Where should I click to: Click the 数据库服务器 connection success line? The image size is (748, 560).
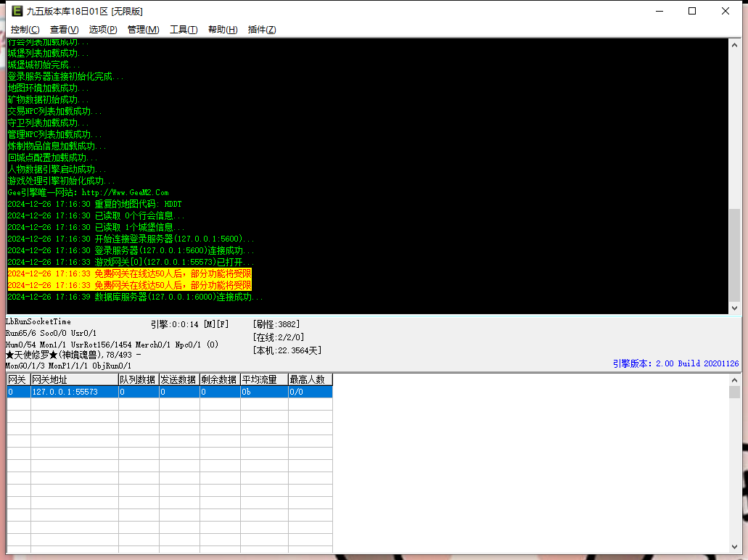point(135,297)
